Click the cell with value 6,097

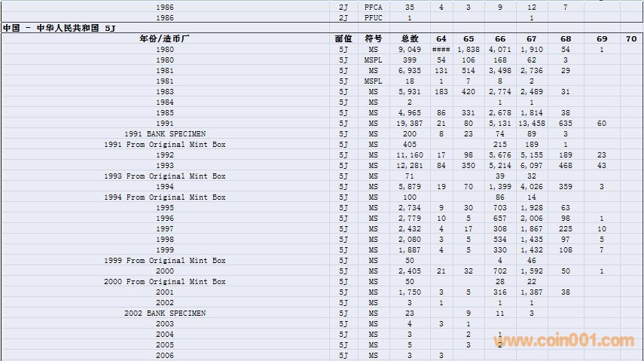(532, 165)
